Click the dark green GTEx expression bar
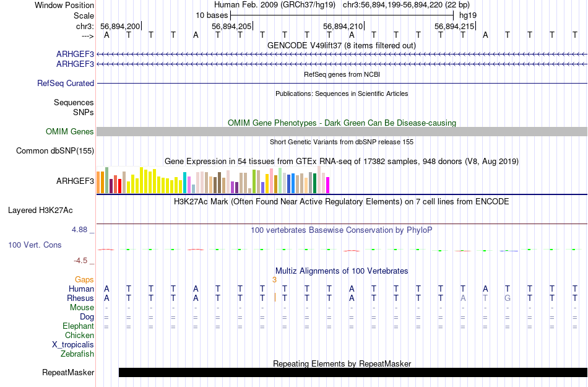Image resolution: width=588 pixels, height=387 pixels. 314,183
